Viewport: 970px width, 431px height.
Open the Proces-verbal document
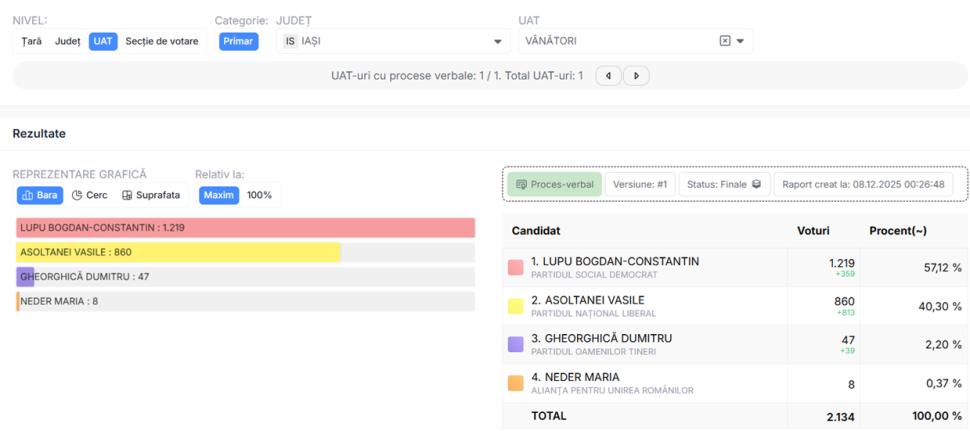tap(554, 184)
